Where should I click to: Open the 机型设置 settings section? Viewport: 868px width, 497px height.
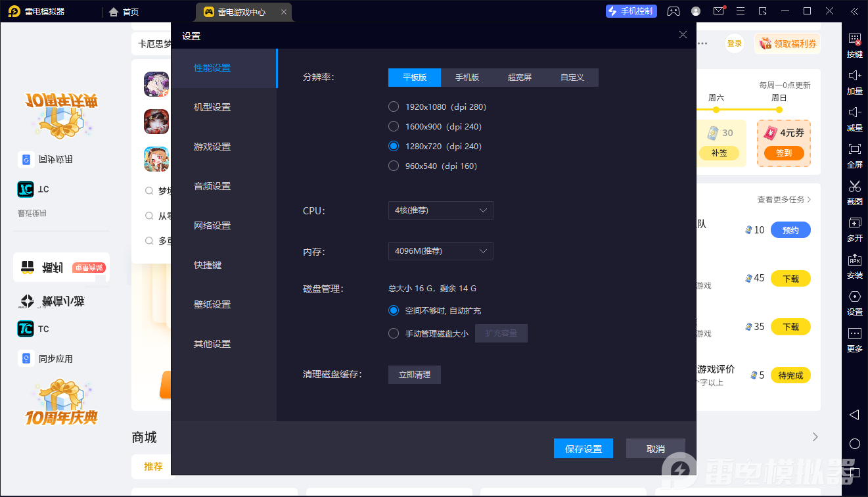click(212, 107)
